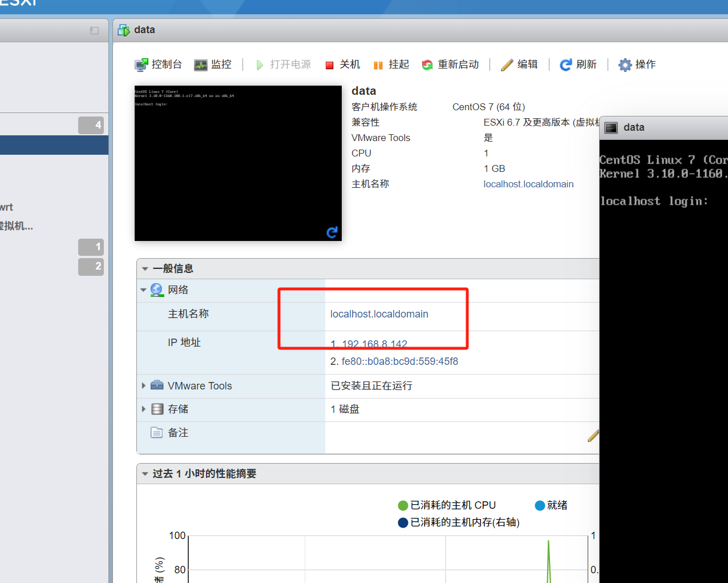Collapse the 网络 section
This screenshot has width=728, height=583.
(x=144, y=290)
